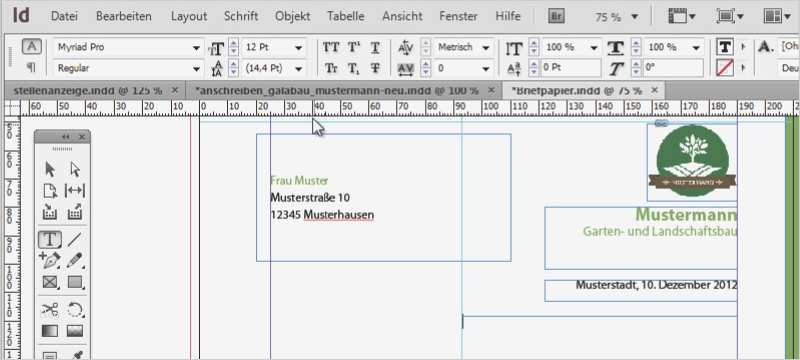This screenshot has width=800, height=360.
Task: Select the Type tool
Action: point(50,239)
